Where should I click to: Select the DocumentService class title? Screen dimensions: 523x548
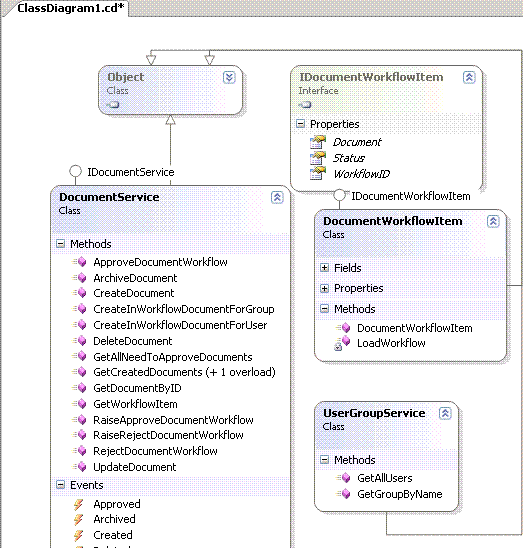(109, 197)
